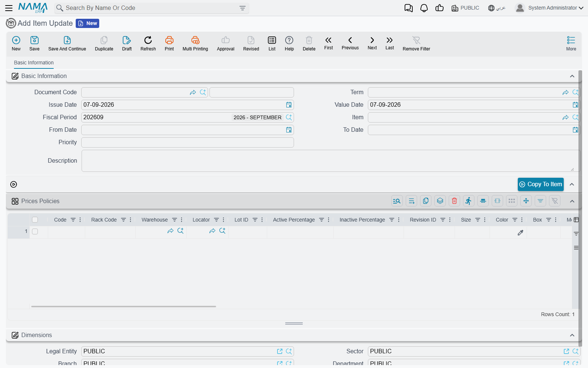This screenshot has width=588, height=368.
Task: Collapse the Copy To Item section
Action: [572, 184]
